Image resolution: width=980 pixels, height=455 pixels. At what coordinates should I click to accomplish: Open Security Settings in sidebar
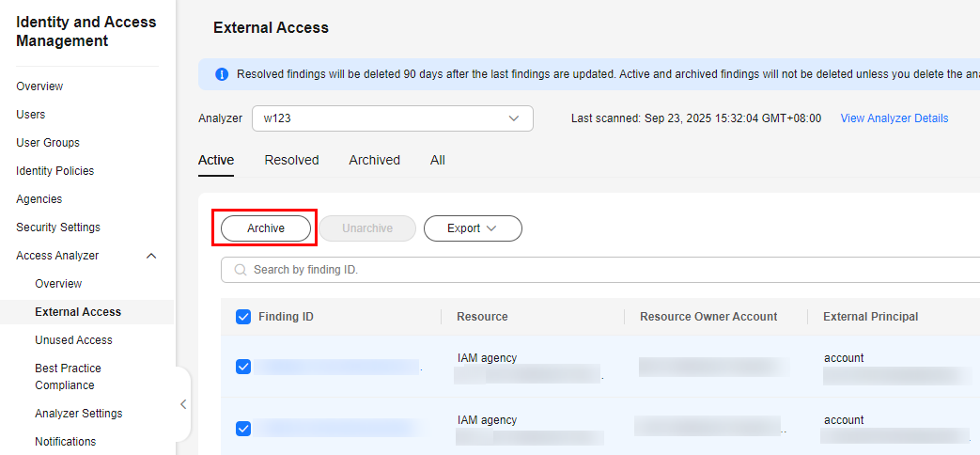click(x=58, y=227)
